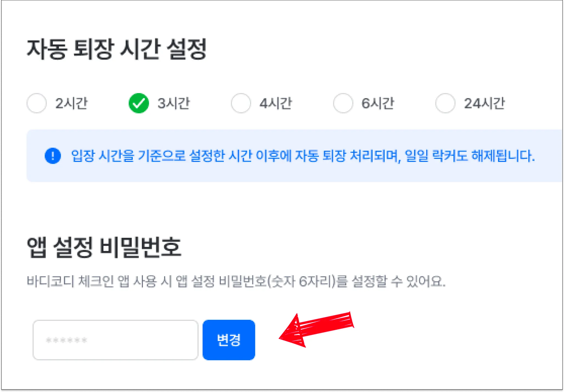The width and height of the screenshot is (564, 392).
Task: Select the 4시간 radio circle
Action: coord(241,103)
